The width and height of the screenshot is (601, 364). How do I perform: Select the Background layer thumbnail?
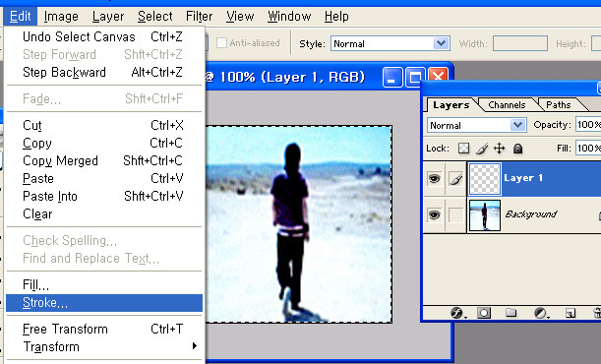pyautogui.click(x=485, y=215)
